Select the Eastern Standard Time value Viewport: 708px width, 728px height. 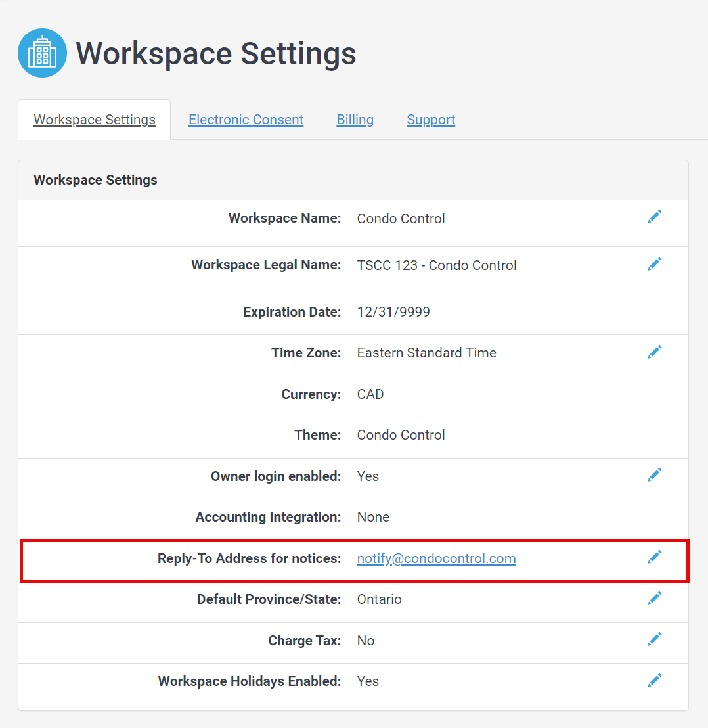(x=426, y=353)
